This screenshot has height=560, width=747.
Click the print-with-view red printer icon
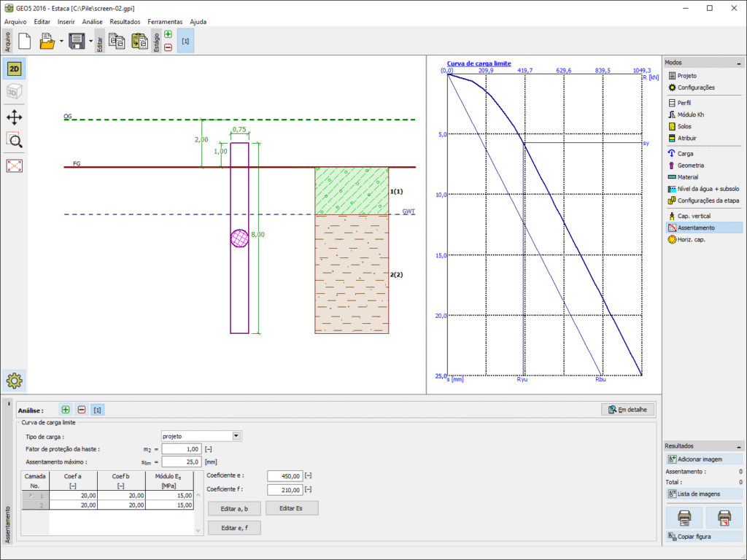tap(724, 517)
